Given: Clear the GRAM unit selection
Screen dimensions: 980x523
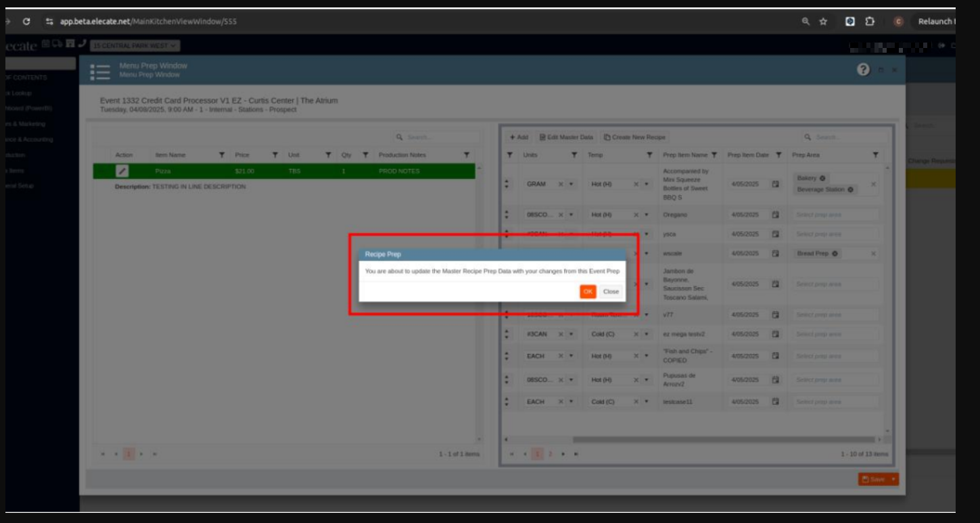Looking at the screenshot, I should [560, 184].
